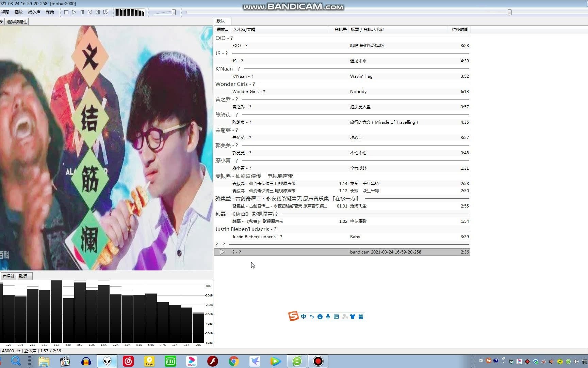
Task: Select the track Baby
Action: pyautogui.click(x=342, y=237)
